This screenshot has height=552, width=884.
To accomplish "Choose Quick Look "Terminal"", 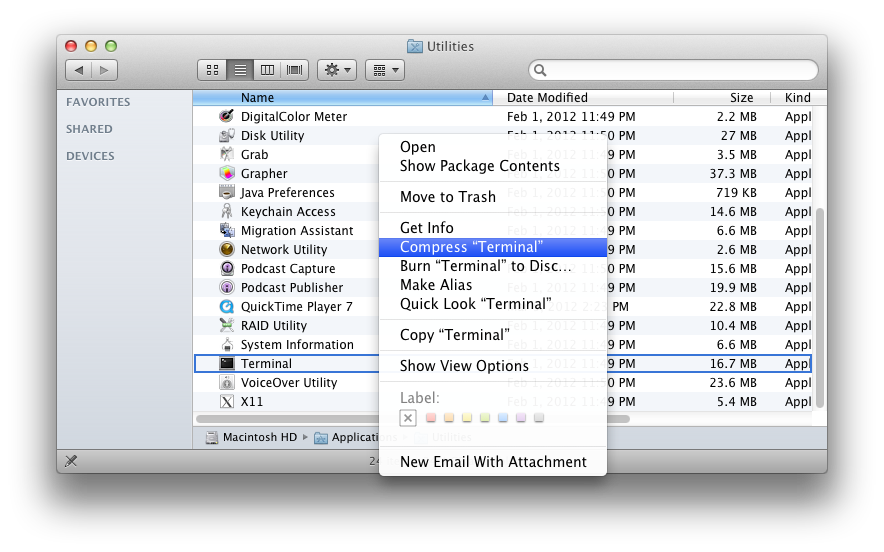I will 493,304.
